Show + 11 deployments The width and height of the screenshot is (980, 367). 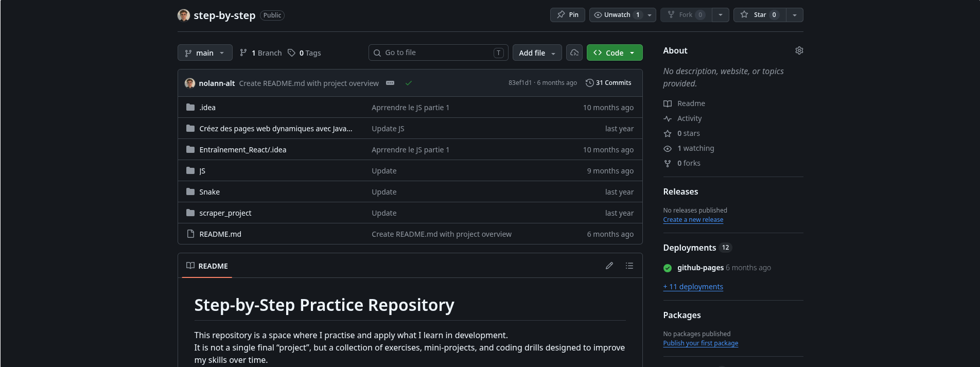coord(693,287)
